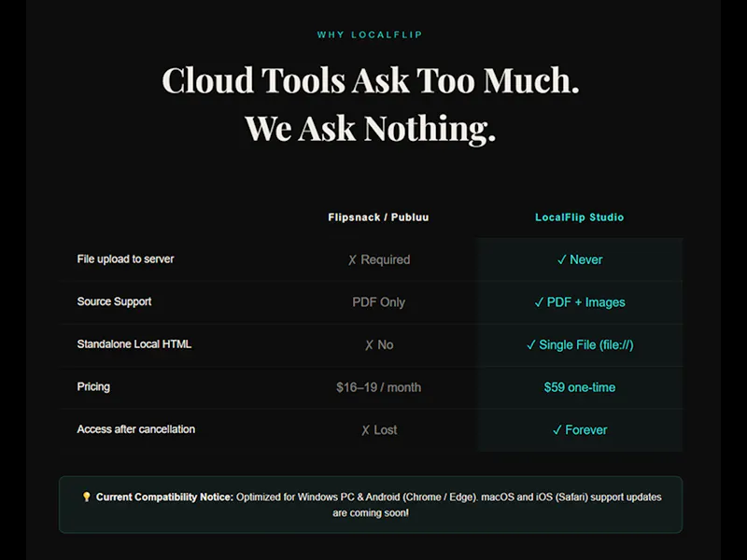This screenshot has height=560, width=747.
Task: Select the 'Flipsnack / Publuu' column header
Action: pyautogui.click(x=378, y=217)
